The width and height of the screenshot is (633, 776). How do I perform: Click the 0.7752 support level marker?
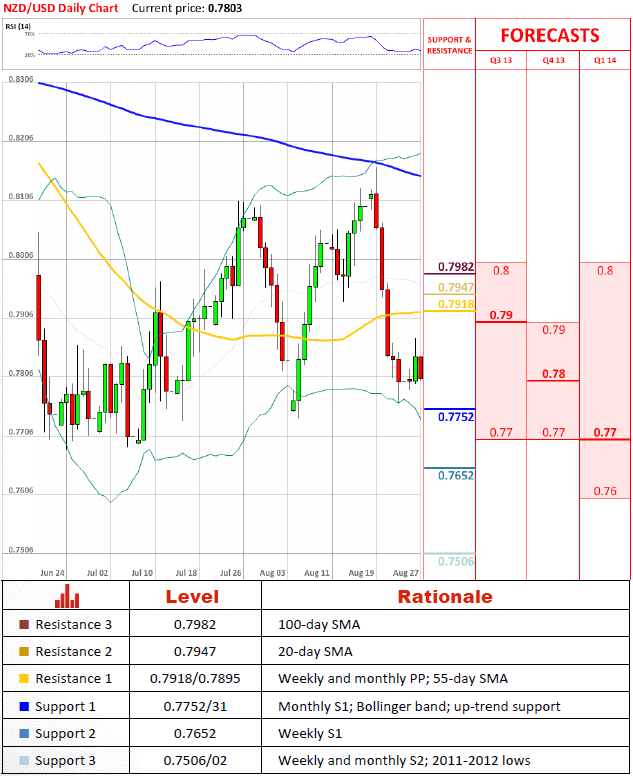[456, 417]
